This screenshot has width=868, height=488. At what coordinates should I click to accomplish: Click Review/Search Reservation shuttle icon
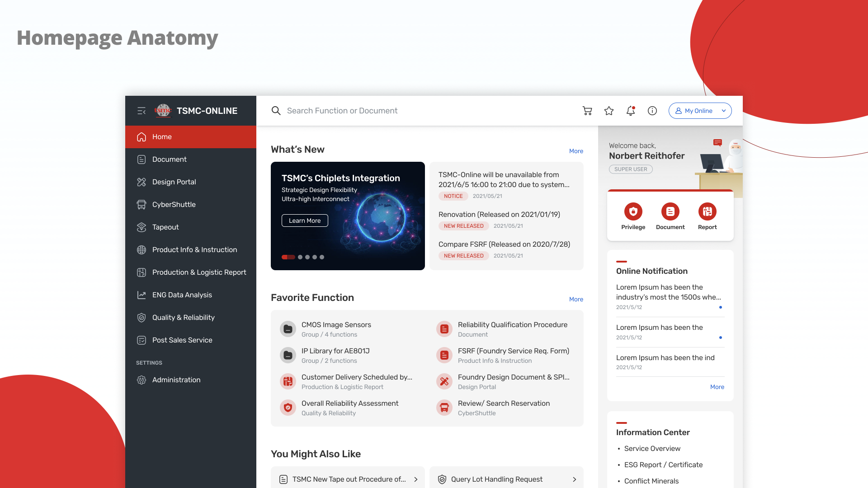444,408
